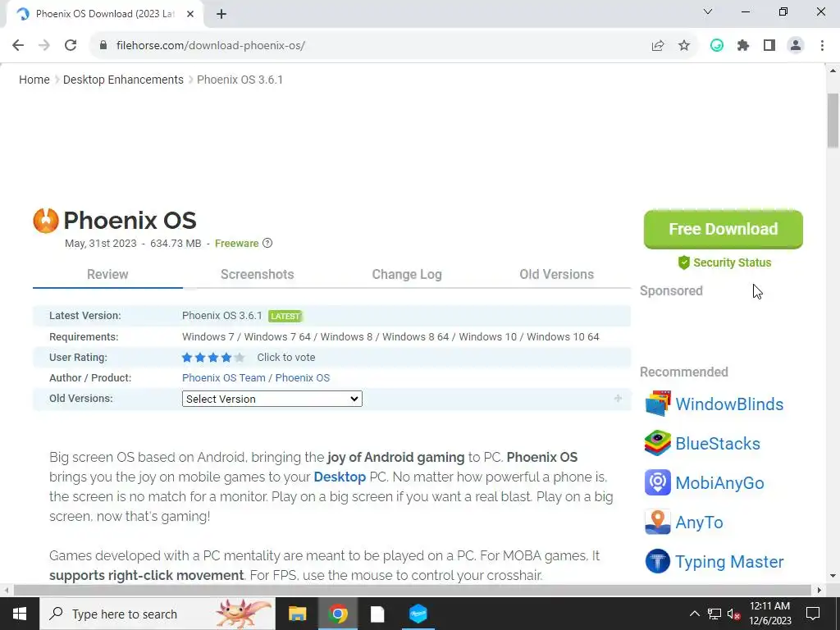Switch to the Screenshots tab
This screenshot has height=630, width=840.
[x=257, y=274]
